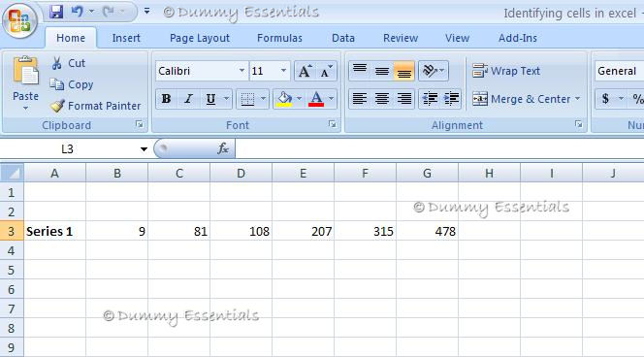Align cell text to the left
Viewport: 644px width, 357px height.
(x=360, y=99)
